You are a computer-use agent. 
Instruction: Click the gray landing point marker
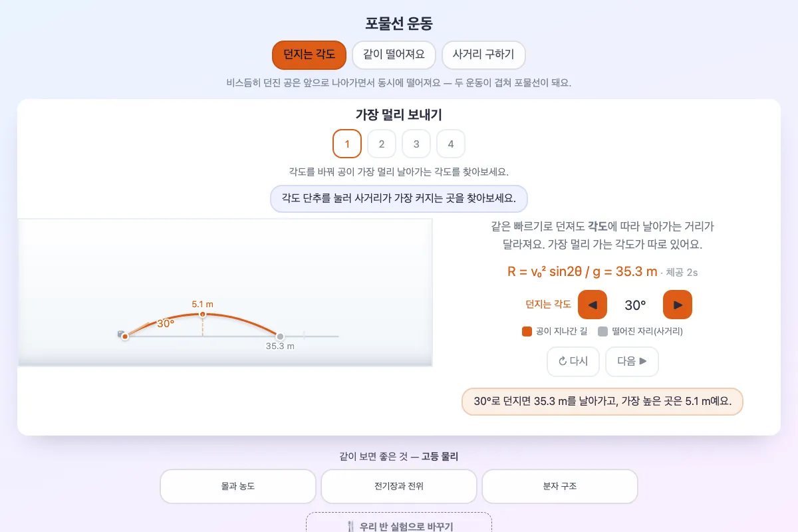[281, 336]
